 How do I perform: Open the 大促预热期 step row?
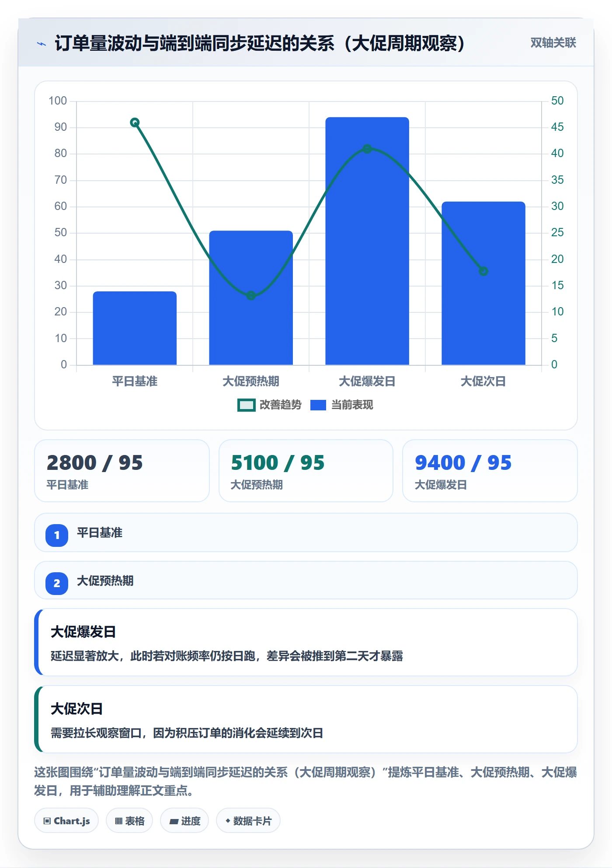pos(306,580)
